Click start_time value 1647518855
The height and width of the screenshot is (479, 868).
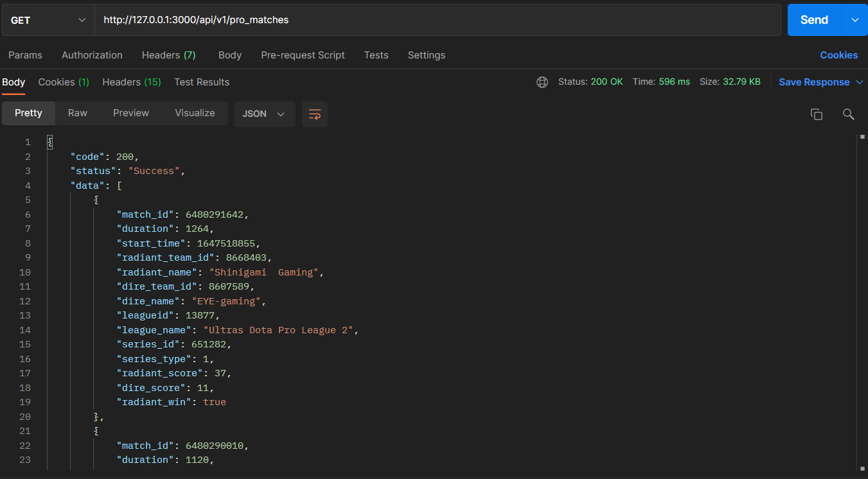[x=226, y=243]
